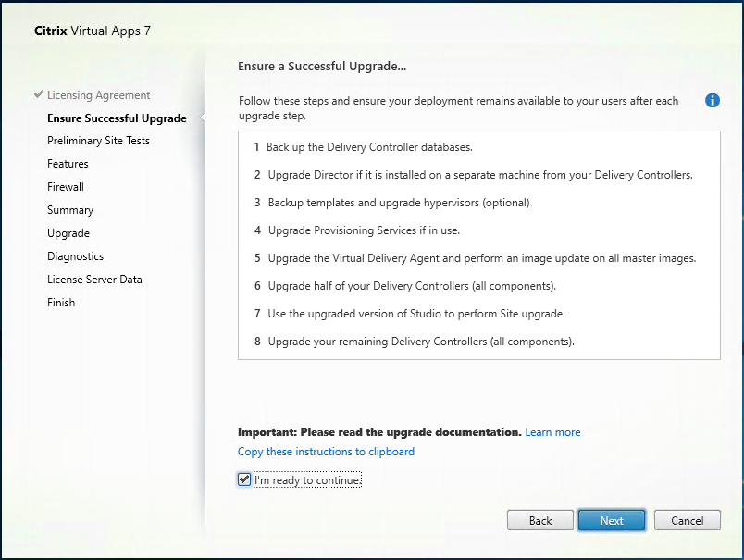The image size is (744, 560).
Task: Go to the Next step
Action: pyautogui.click(x=612, y=520)
